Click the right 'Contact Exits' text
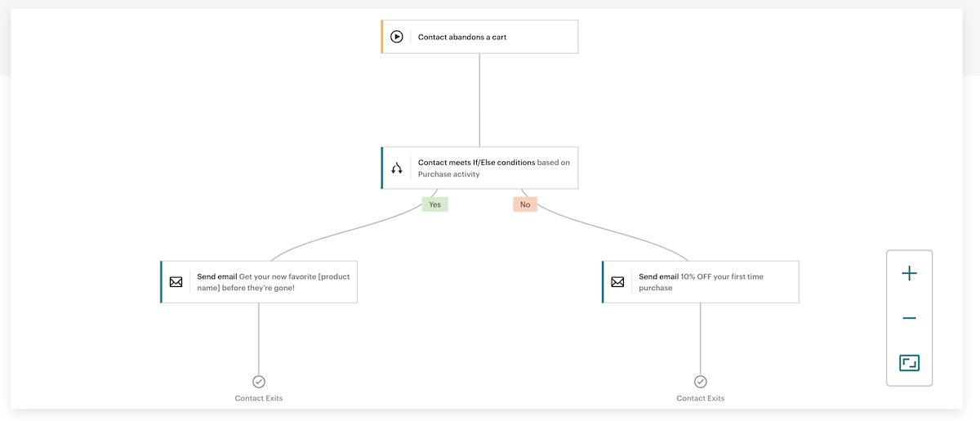This screenshot has width=980, height=421. (x=700, y=398)
